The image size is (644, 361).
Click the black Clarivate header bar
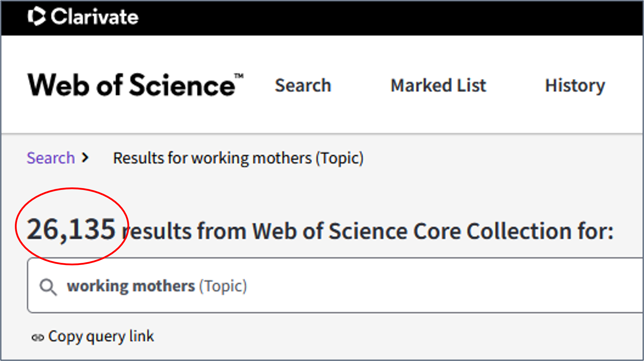[322, 18]
